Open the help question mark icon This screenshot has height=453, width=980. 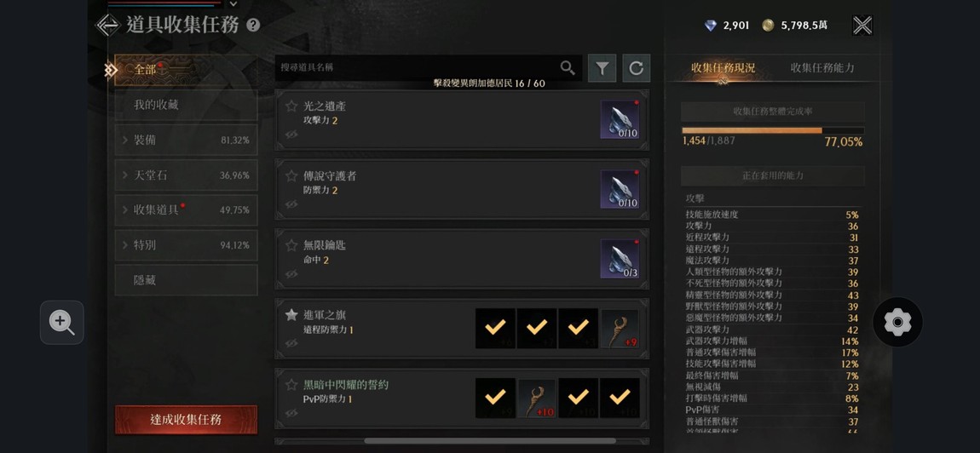[x=253, y=25]
